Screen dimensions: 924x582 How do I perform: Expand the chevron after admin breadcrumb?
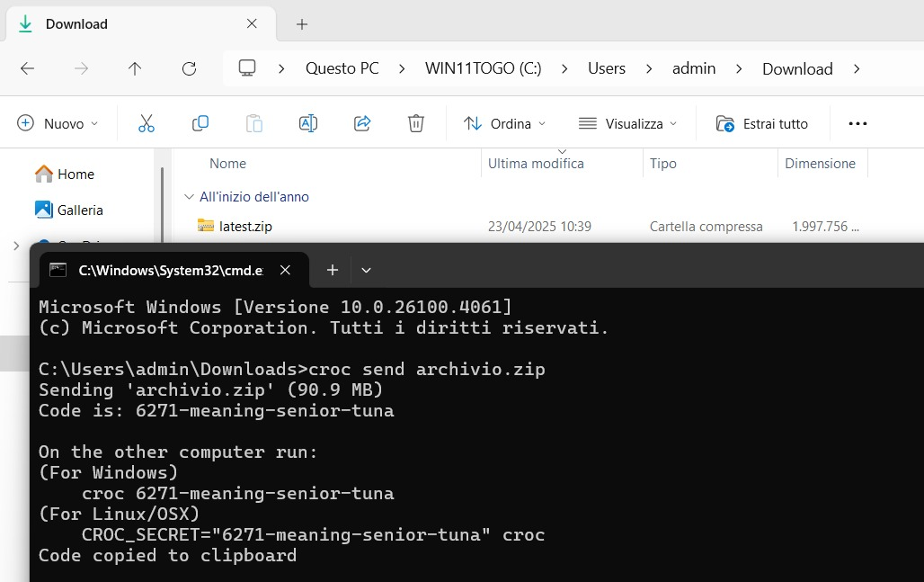coord(739,69)
